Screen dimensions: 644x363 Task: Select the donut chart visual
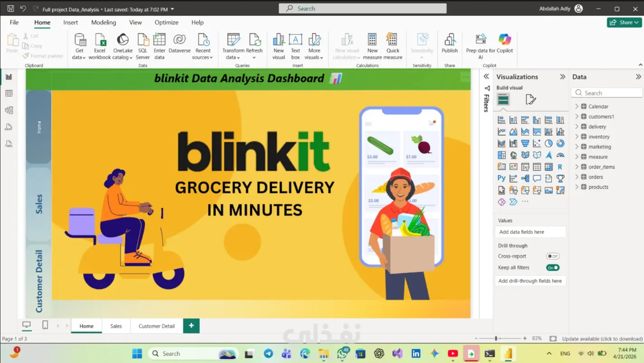pos(560,143)
